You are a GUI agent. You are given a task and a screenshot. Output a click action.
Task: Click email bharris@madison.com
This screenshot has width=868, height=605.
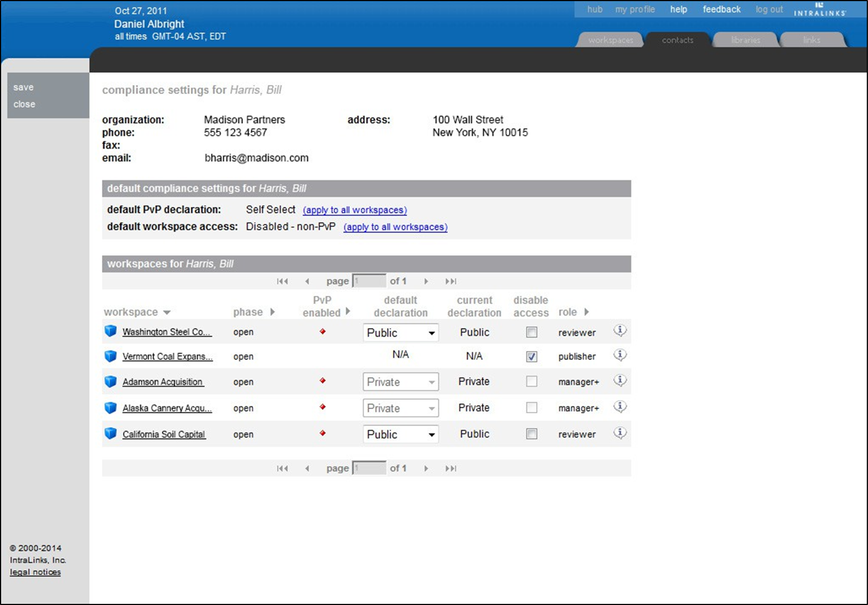[256, 158]
